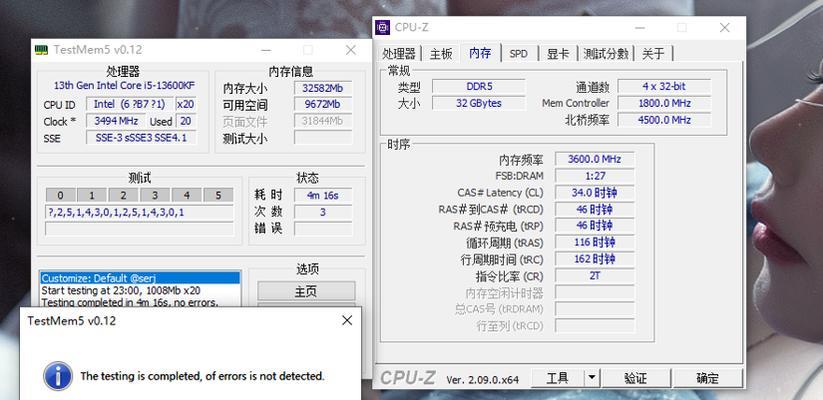Click the 北桥频率 4500.0 MHz value

pos(664,120)
